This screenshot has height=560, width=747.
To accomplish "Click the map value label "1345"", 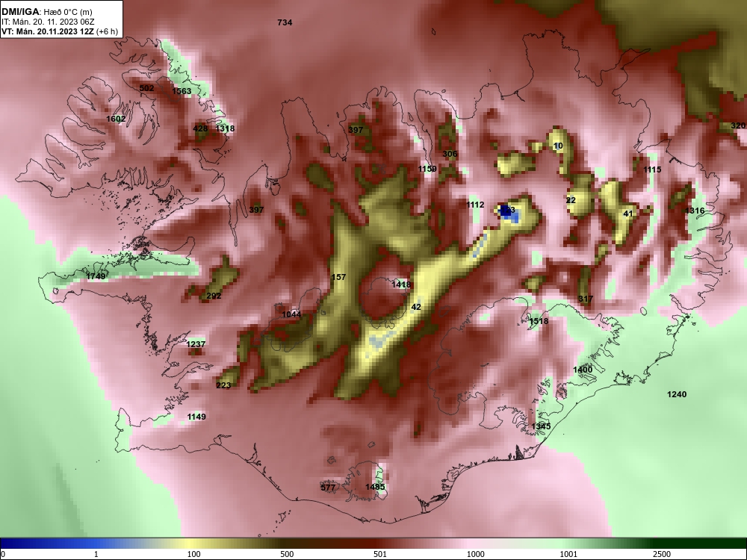I will (x=541, y=426).
